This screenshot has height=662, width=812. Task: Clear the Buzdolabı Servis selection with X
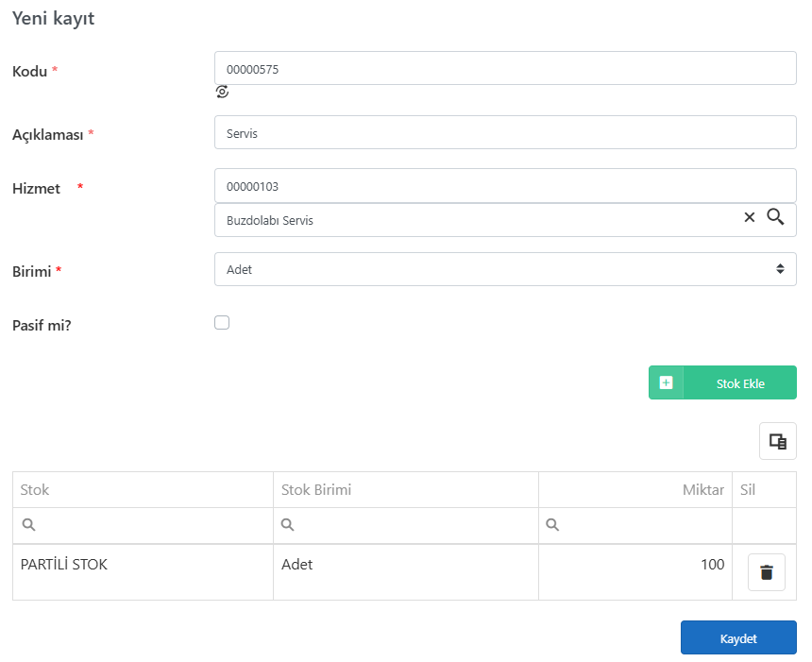point(750,217)
